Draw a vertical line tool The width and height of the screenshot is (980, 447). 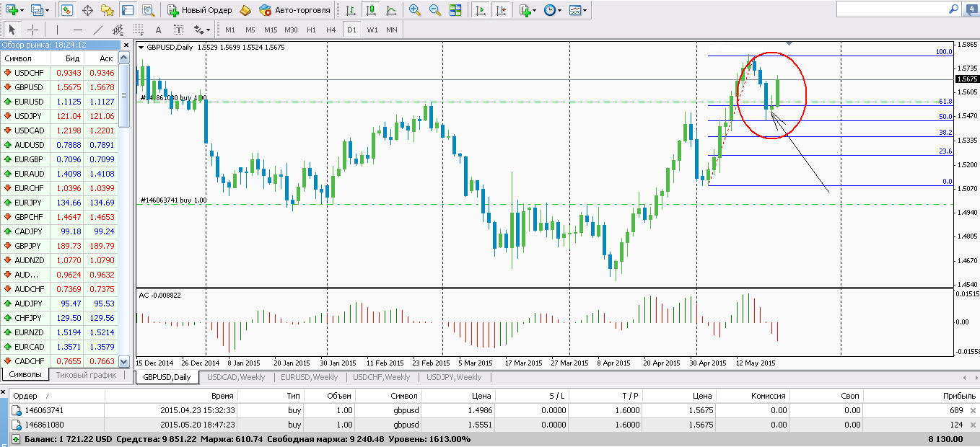(x=57, y=30)
